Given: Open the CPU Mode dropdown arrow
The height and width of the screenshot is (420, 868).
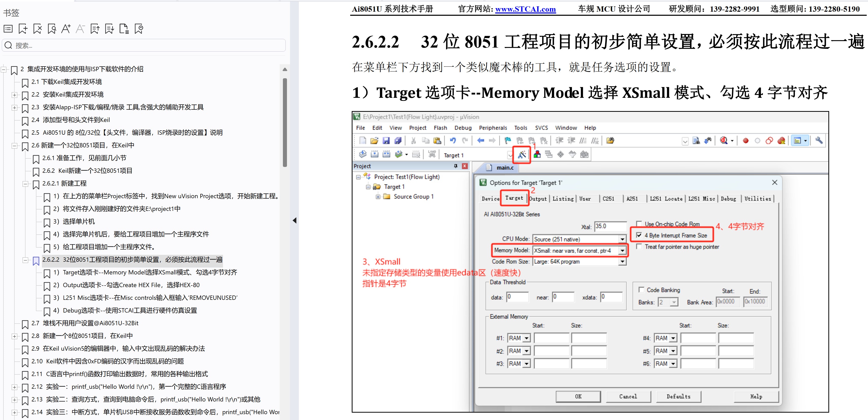Looking at the screenshot, I should pyautogui.click(x=622, y=239).
